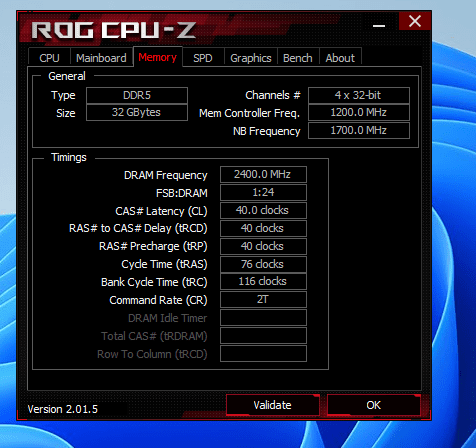Click Mem Controller Freq. value 1200.0 MHz
The height and width of the screenshot is (448, 476).
pyautogui.click(x=359, y=112)
